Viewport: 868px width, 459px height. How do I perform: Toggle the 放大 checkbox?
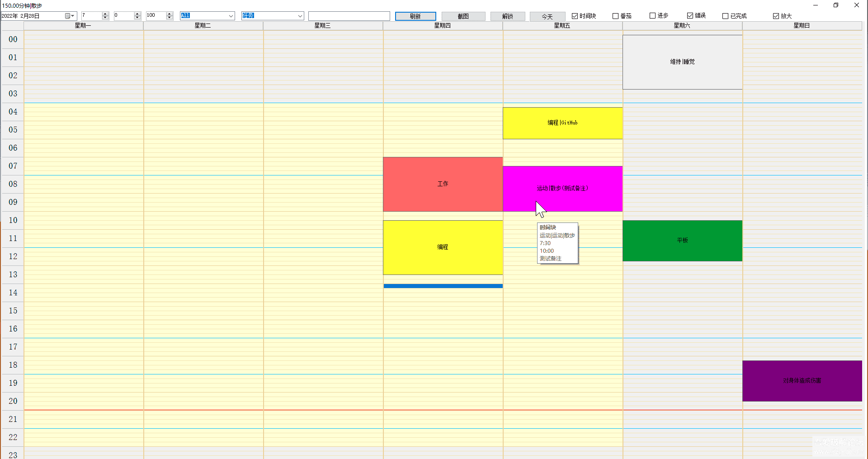(776, 16)
